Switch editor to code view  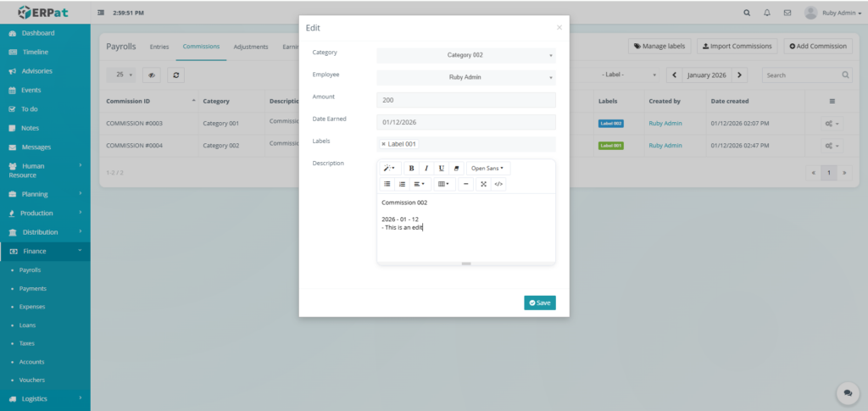click(498, 184)
